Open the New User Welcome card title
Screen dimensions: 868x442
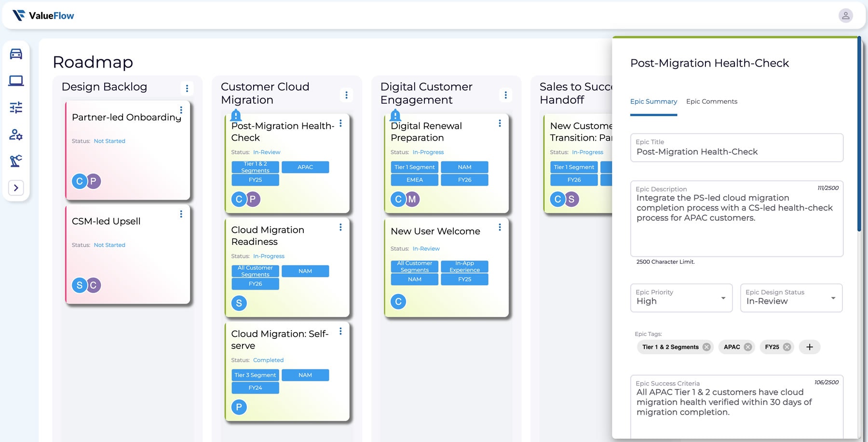(x=435, y=231)
